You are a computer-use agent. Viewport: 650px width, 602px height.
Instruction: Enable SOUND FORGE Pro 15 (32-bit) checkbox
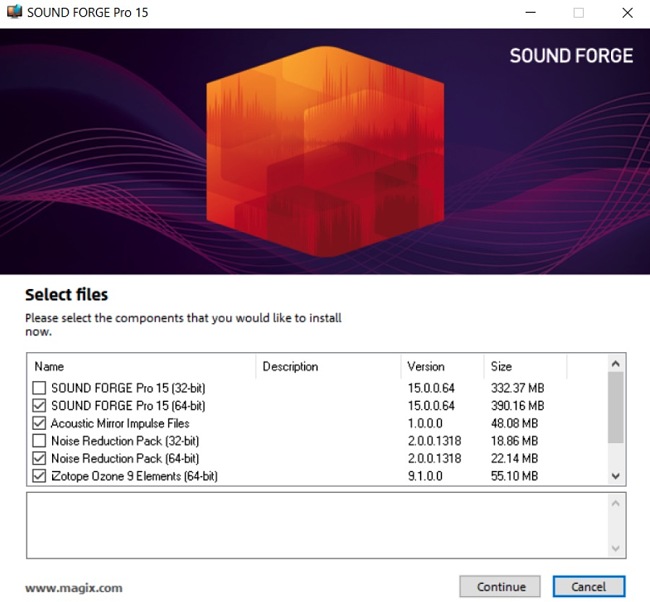coord(39,388)
